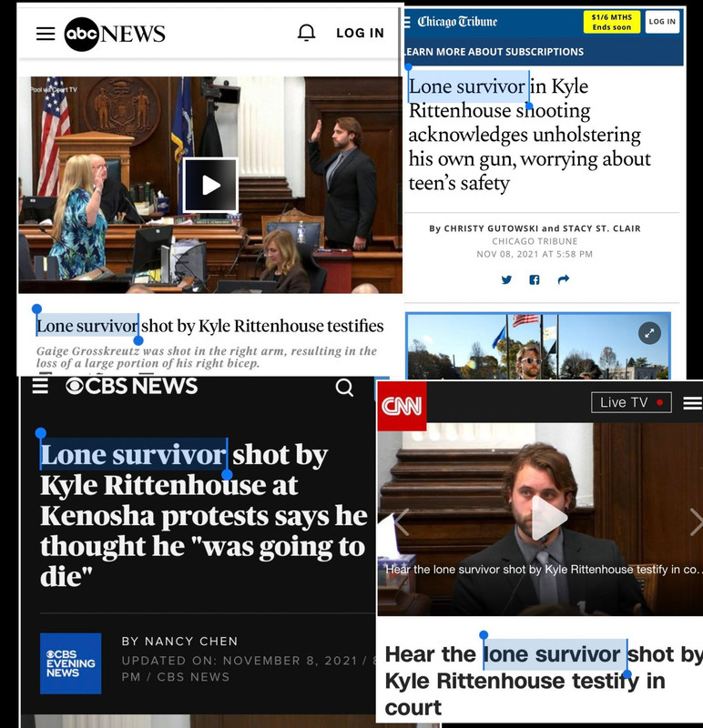Click the yellow $1/6 MTHS subscription offer
This screenshot has width=703, height=728.
coord(611,22)
